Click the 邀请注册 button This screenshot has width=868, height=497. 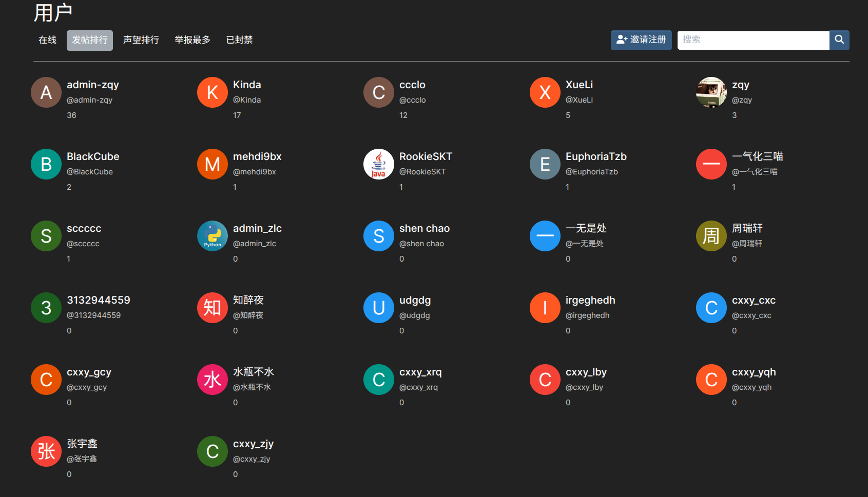pyautogui.click(x=641, y=40)
